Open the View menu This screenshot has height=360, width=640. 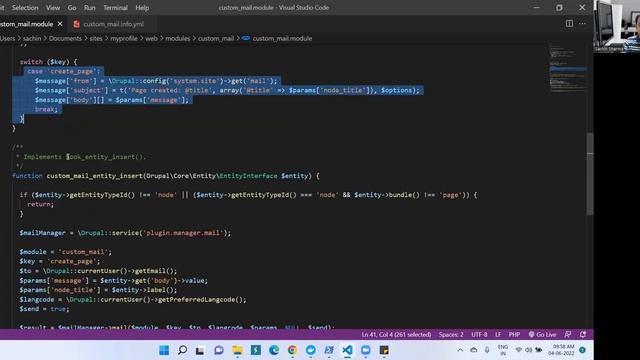pos(53,8)
